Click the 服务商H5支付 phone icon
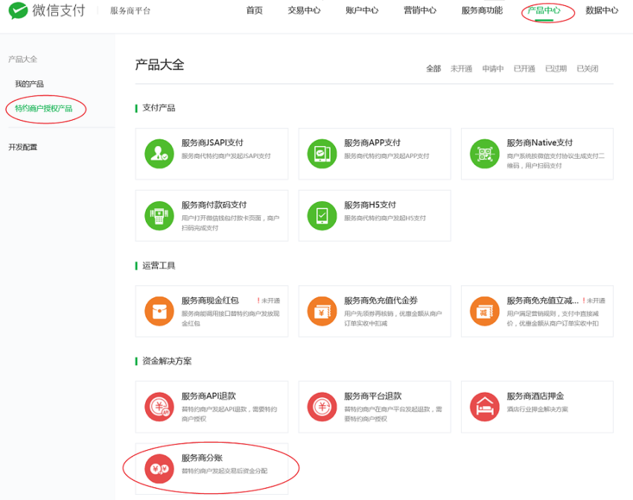 322,215
